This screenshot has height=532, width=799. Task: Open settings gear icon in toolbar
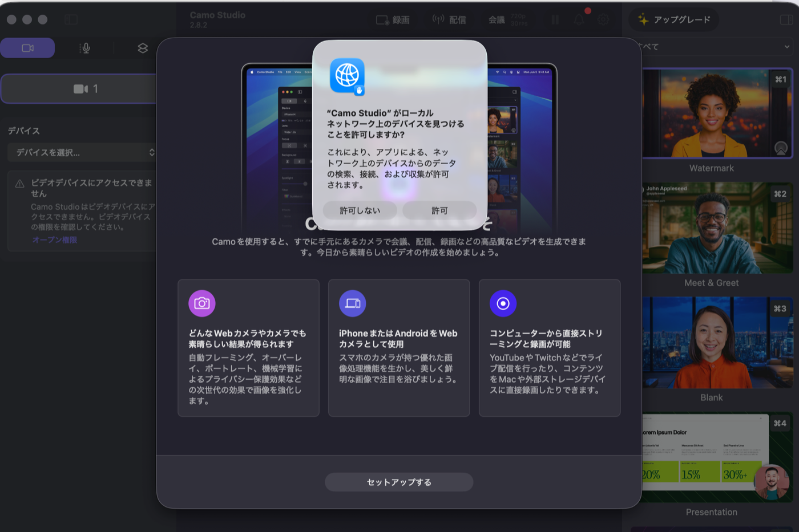click(603, 20)
